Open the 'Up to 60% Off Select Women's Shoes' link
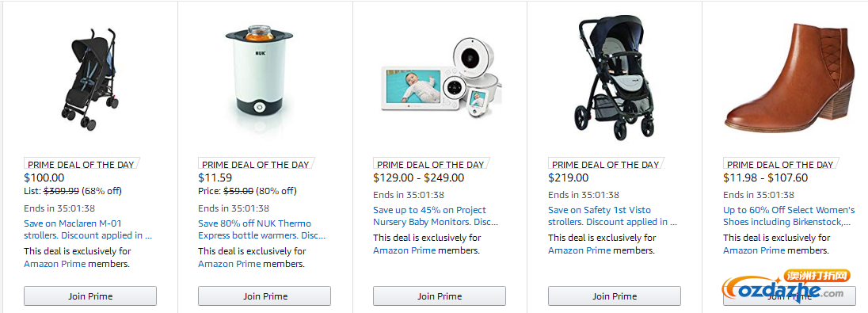This screenshot has width=868, height=313. pyautogui.click(x=789, y=216)
